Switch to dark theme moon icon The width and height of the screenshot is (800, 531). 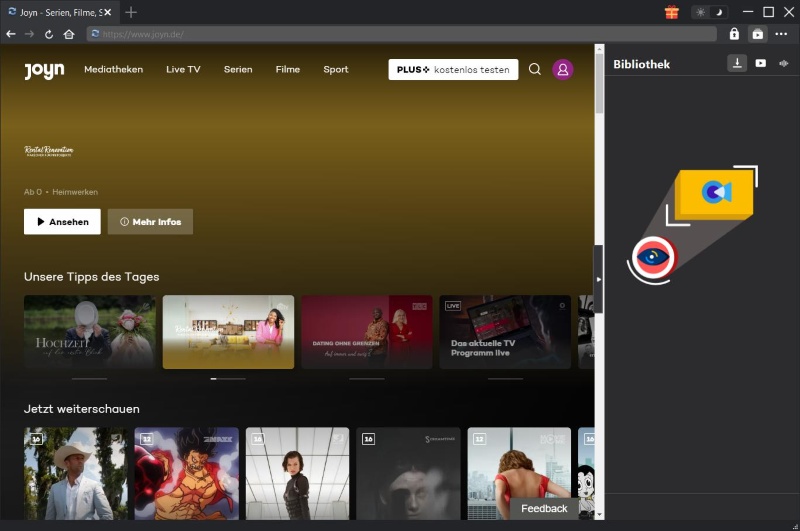[719, 12]
